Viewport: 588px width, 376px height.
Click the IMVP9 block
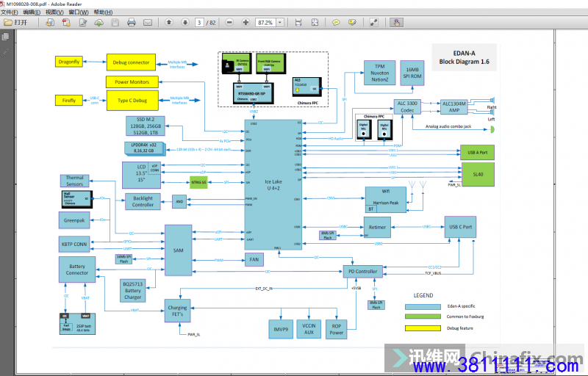tap(281, 330)
